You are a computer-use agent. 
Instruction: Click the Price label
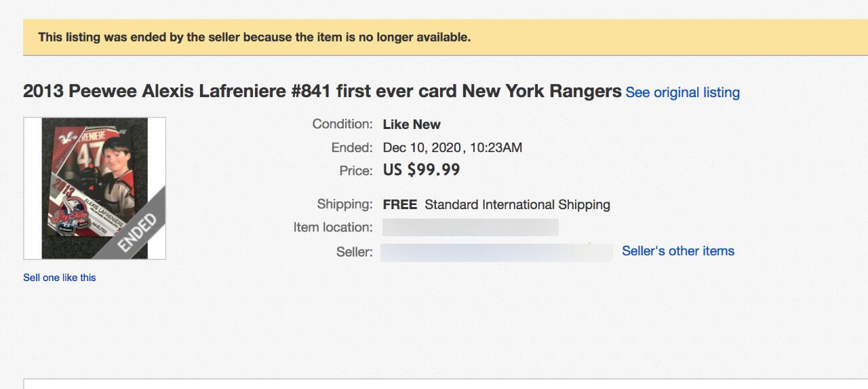click(x=356, y=171)
